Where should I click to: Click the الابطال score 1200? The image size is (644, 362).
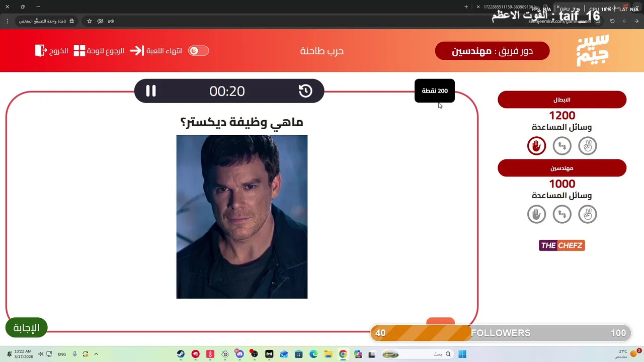coord(562,116)
